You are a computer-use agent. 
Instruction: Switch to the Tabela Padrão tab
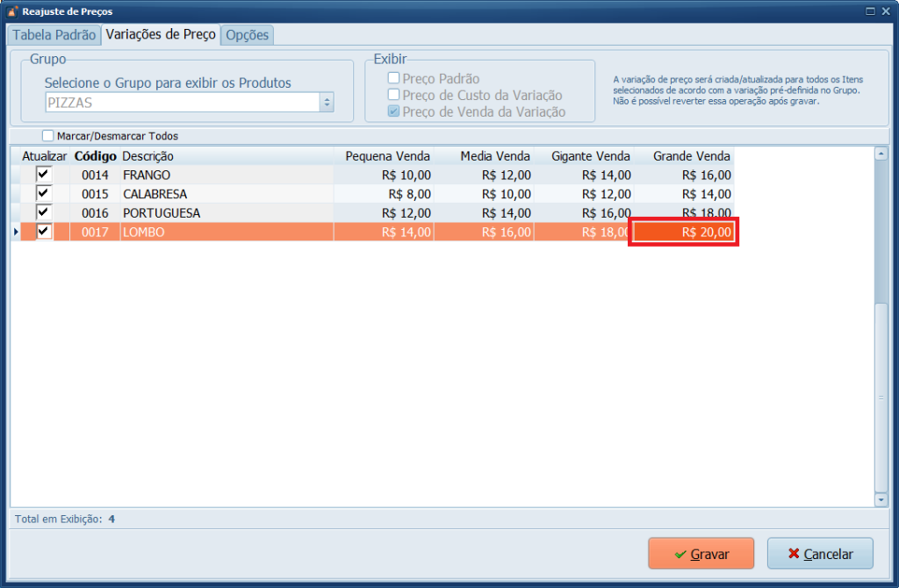click(x=54, y=35)
